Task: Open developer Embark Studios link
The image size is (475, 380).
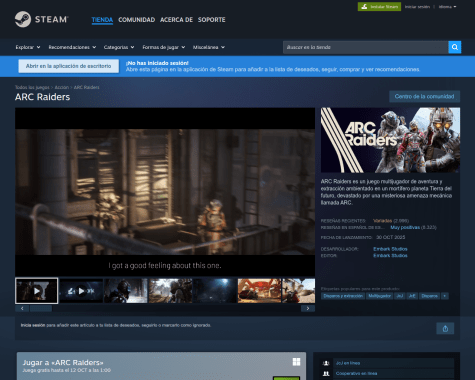Action: (x=390, y=249)
